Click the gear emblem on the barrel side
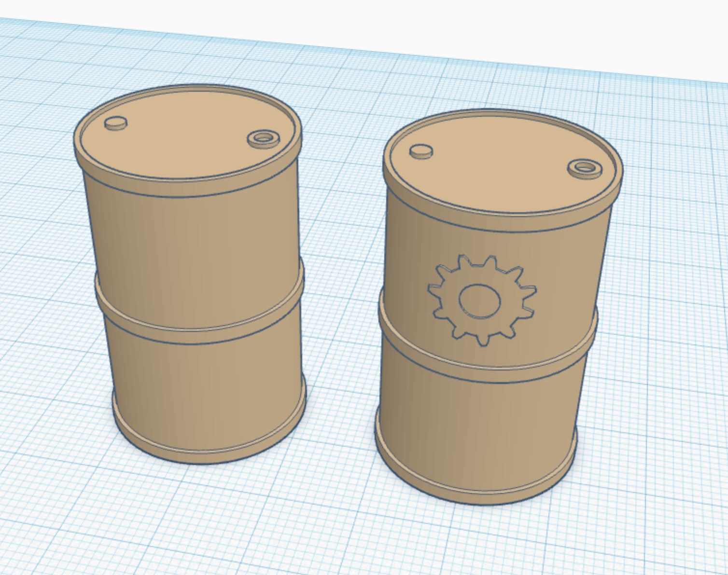Viewport: 728px width, 575px height. click(x=482, y=300)
